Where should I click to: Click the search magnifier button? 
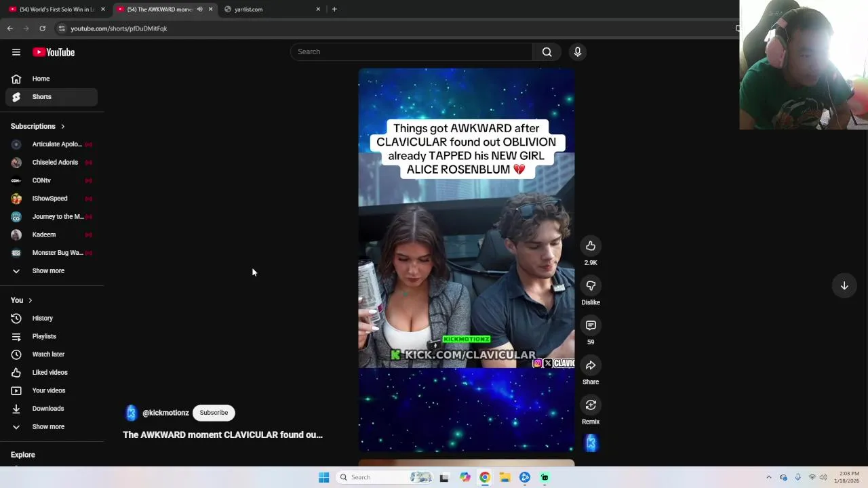pos(547,52)
